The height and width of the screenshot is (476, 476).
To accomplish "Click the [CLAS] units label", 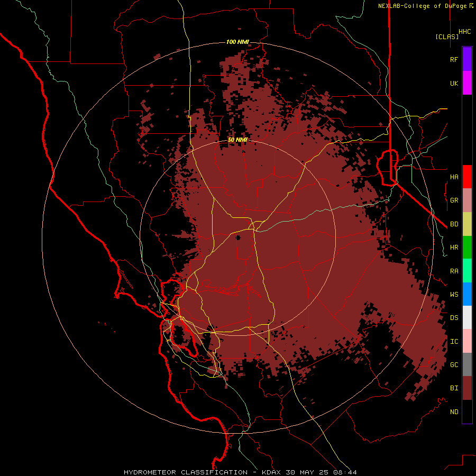I will point(447,36).
